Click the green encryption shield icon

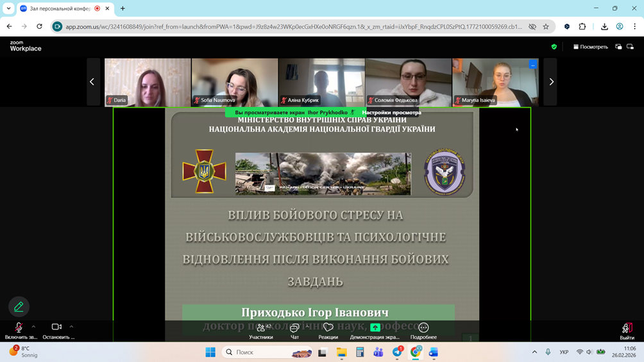point(554,47)
